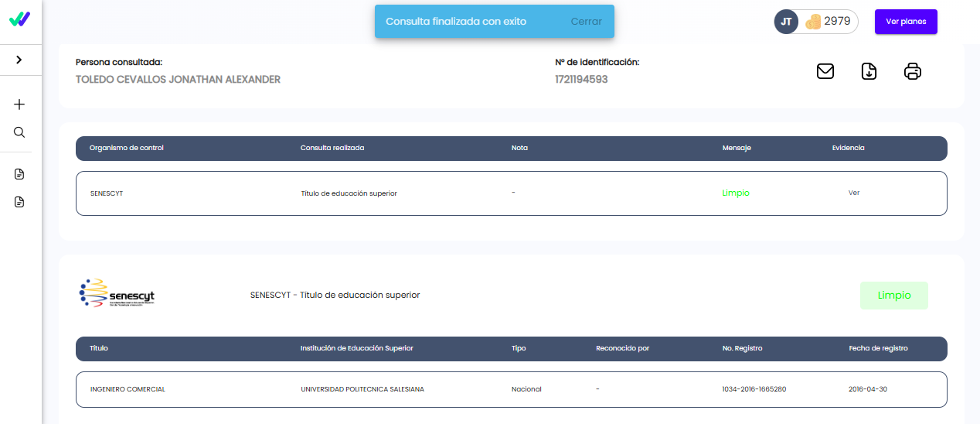Click the senescyt logo image
The image size is (980, 424).
click(x=117, y=293)
